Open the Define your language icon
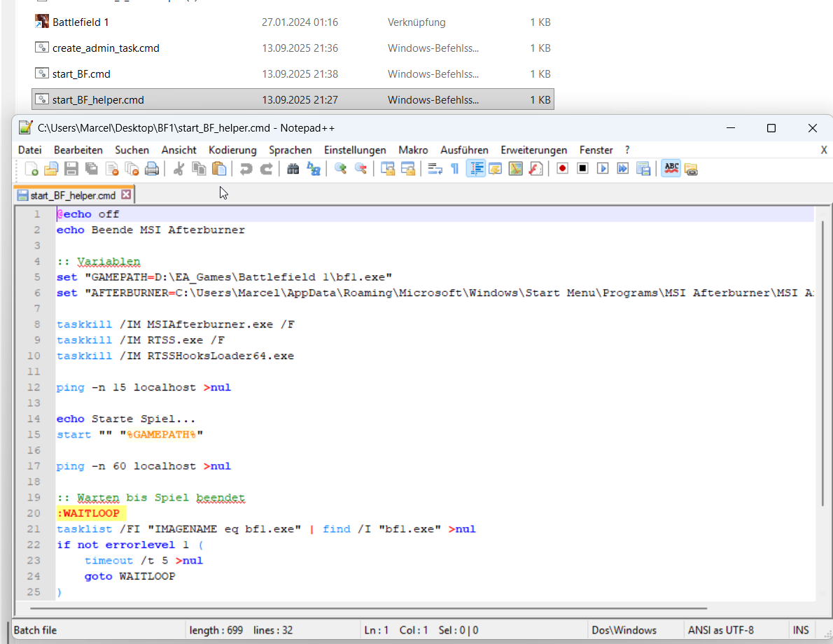Image resolution: width=833 pixels, height=644 pixels. click(496, 169)
